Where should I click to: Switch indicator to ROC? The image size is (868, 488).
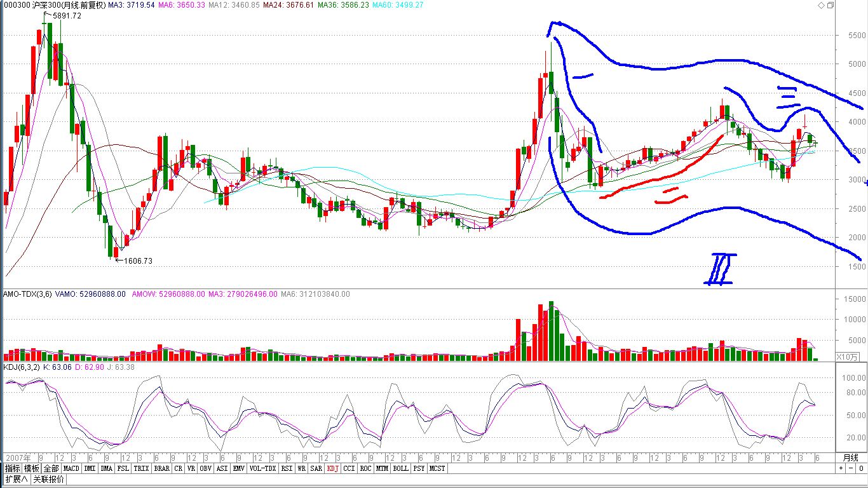366,468
